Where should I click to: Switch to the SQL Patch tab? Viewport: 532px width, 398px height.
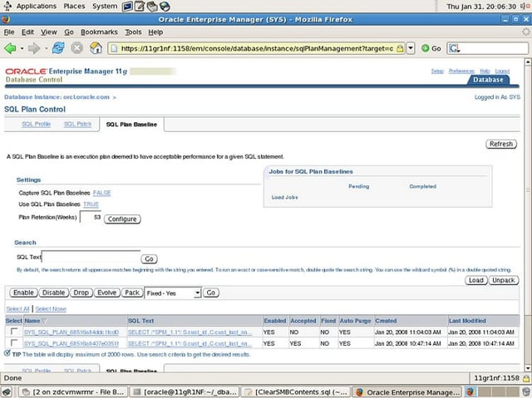tap(77, 124)
